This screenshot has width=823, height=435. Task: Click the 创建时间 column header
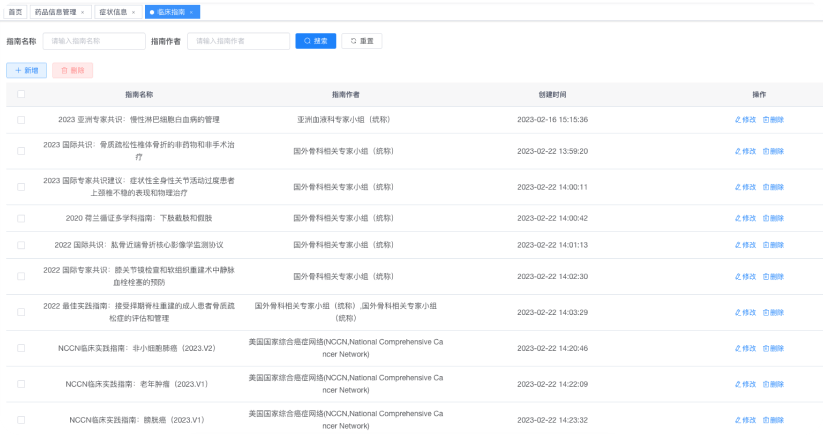[552, 94]
